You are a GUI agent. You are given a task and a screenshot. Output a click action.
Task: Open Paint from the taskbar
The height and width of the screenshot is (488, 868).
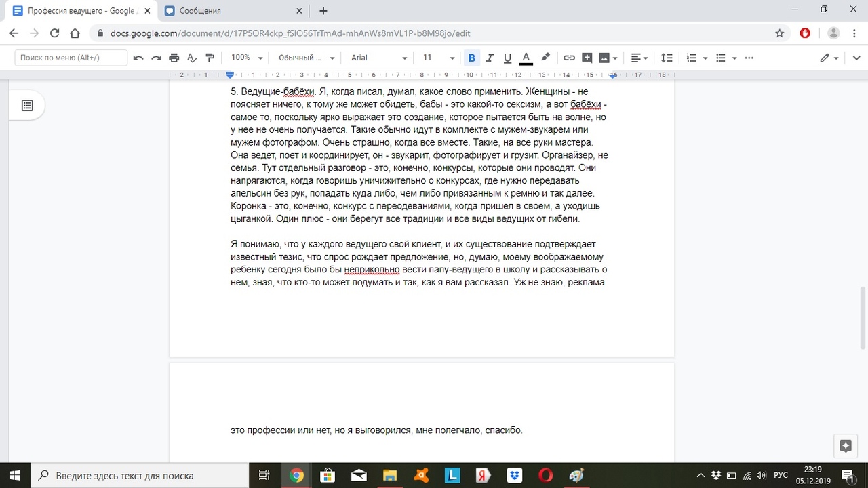click(577, 475)
